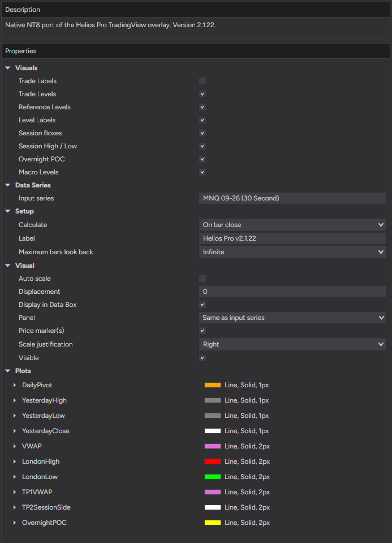Click the green LondonLow color swatch
Screen dimensions: 392x543
[x=213, y=477]
